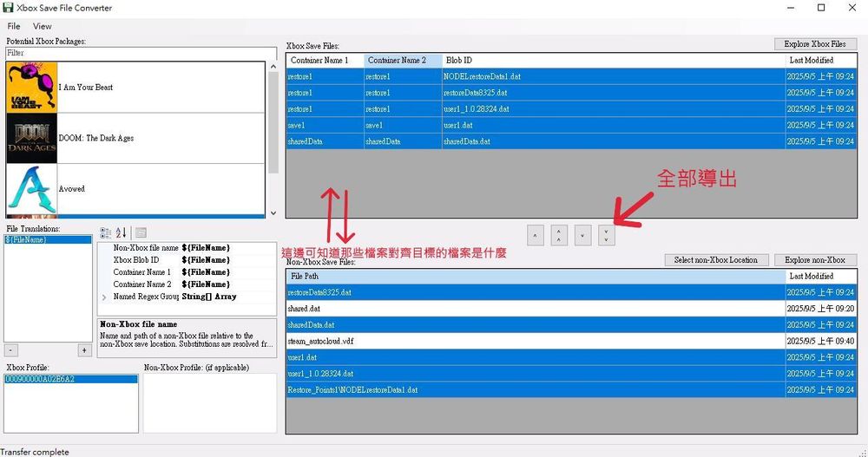The image size is (868, 457).
Task: Switch property grid to Categorized view
Action: click(106, 232)
